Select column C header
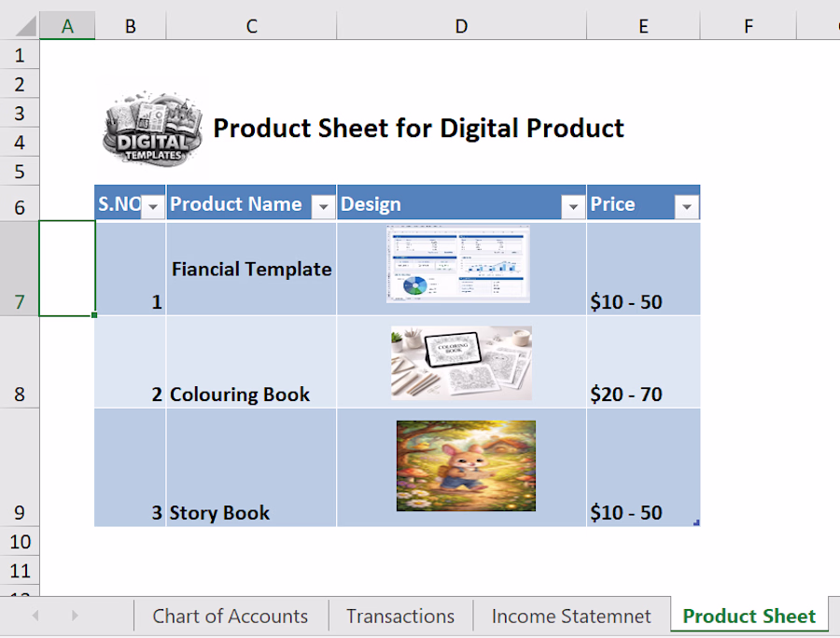Viewport: 840px width, 638px height. (251, 26)
